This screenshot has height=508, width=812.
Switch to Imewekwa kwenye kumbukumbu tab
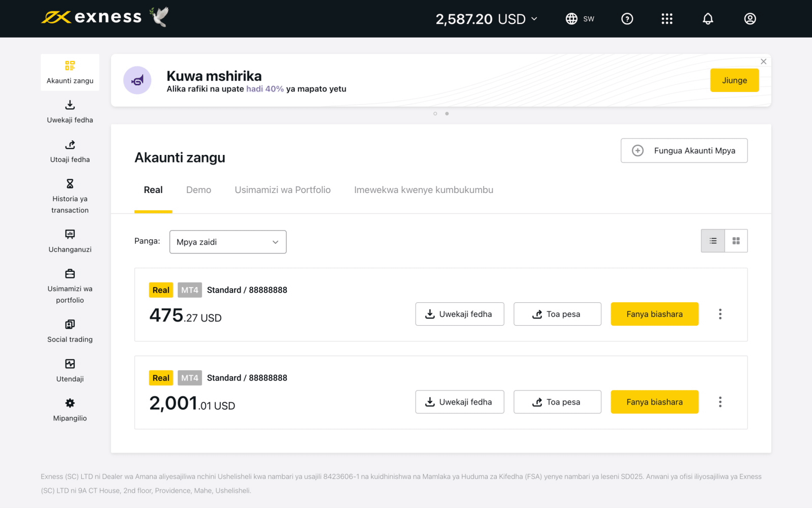pyautogui.click(x=424, y=190)
